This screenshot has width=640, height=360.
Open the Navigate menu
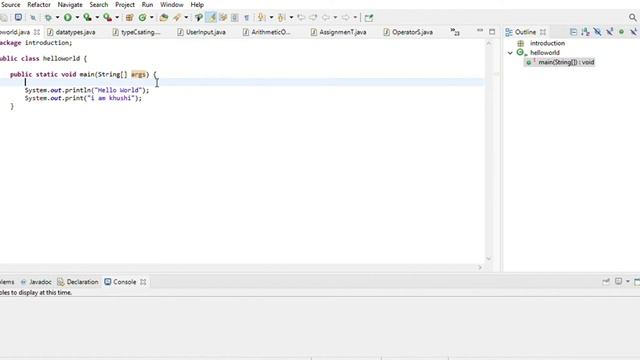pyautogui.click(x=70, y=4)
